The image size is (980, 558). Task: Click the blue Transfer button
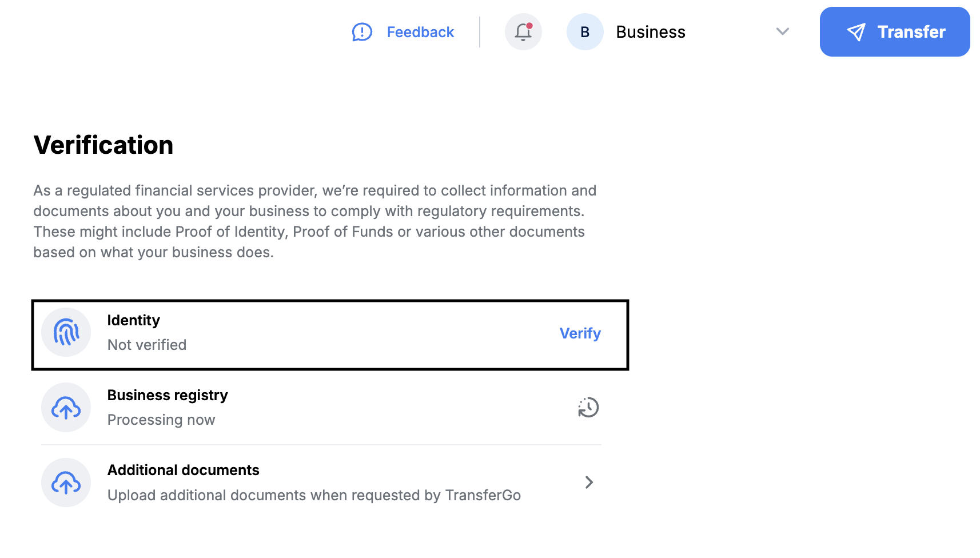895,31
